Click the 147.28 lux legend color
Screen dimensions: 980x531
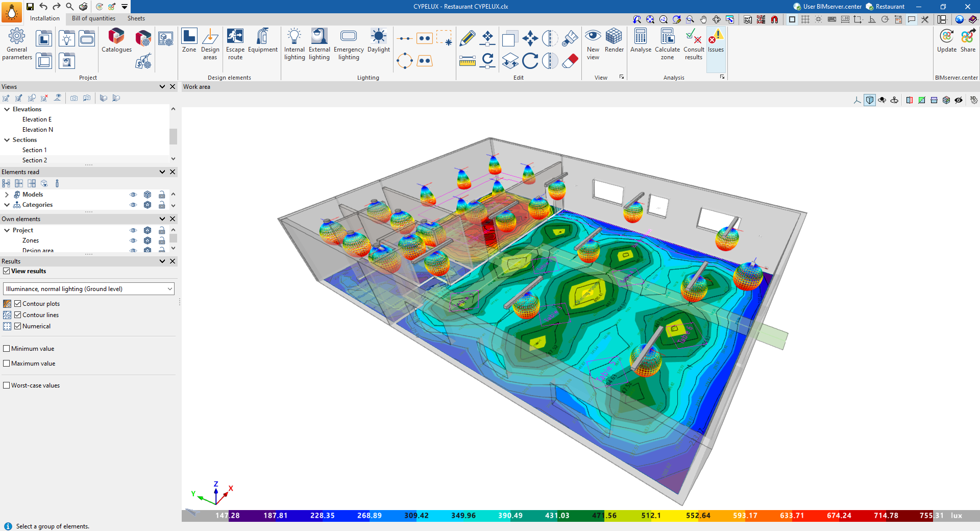(228, 516)
